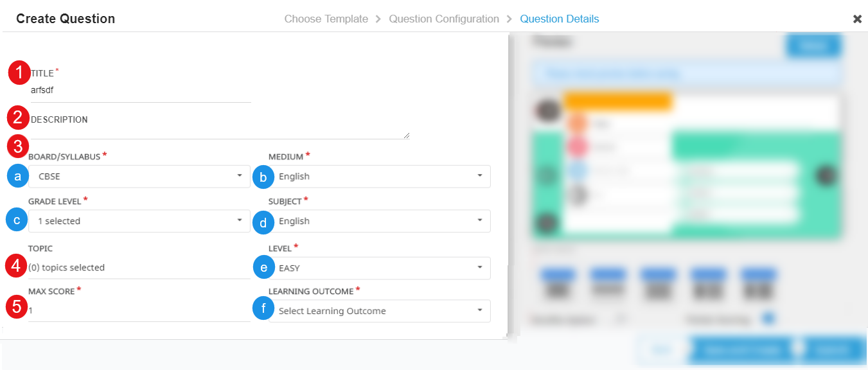Open the Topic field showing topics selected
Screen dimensions: 868x370
click(139, 268)
